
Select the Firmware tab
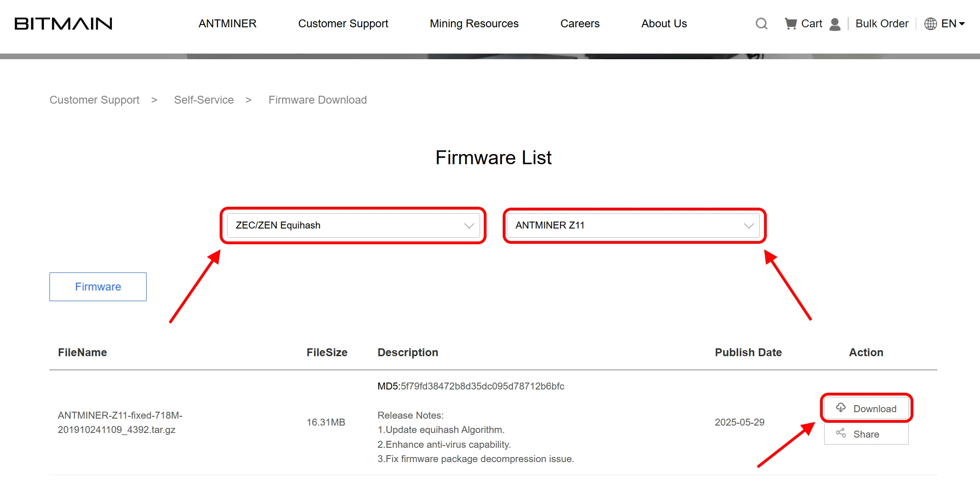98,287
